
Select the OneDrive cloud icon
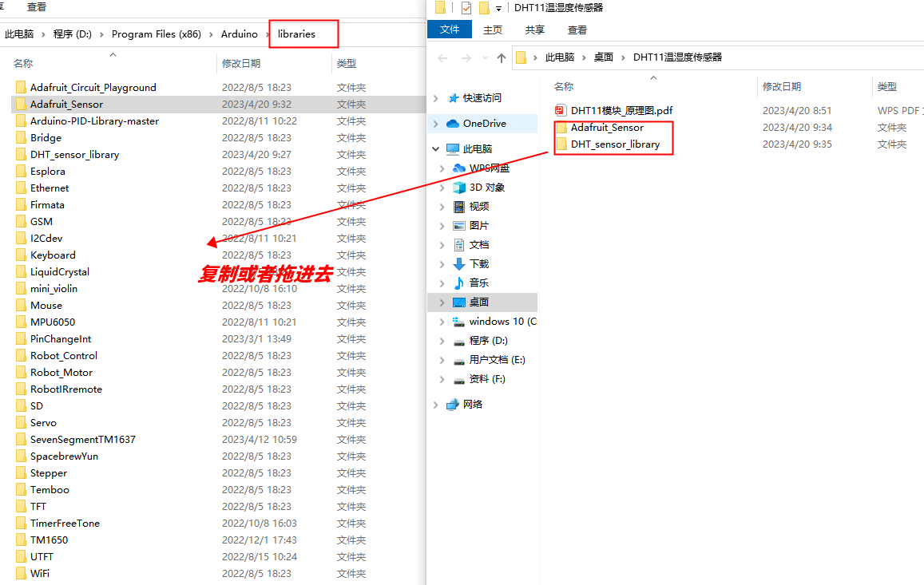click(x=453, y=124)
